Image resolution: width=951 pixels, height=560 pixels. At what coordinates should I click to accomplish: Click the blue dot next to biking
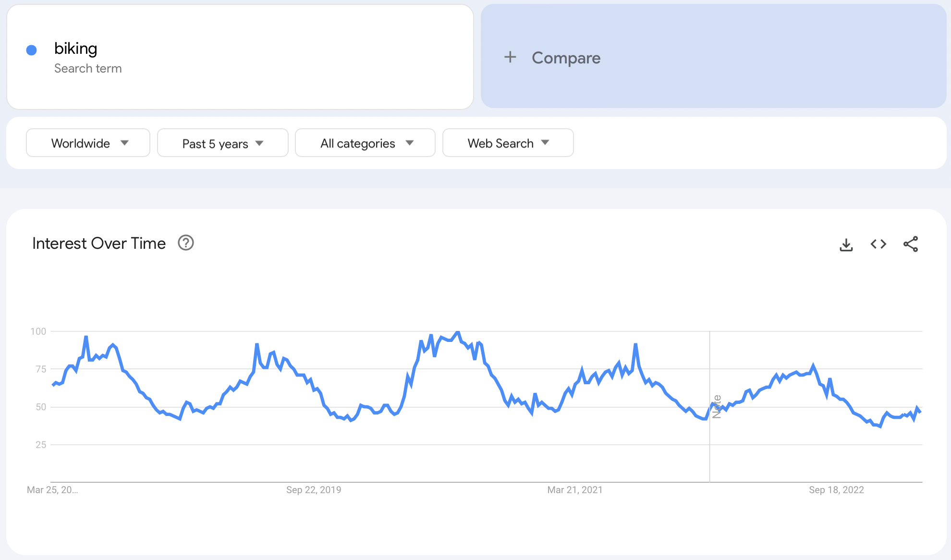tap(32, 50)
